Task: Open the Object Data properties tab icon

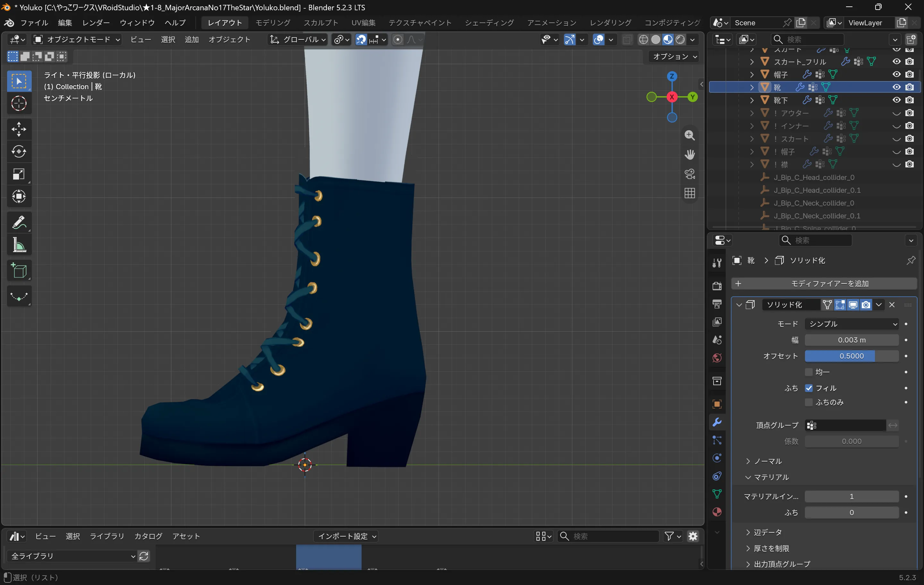Action: click(717, 494)
